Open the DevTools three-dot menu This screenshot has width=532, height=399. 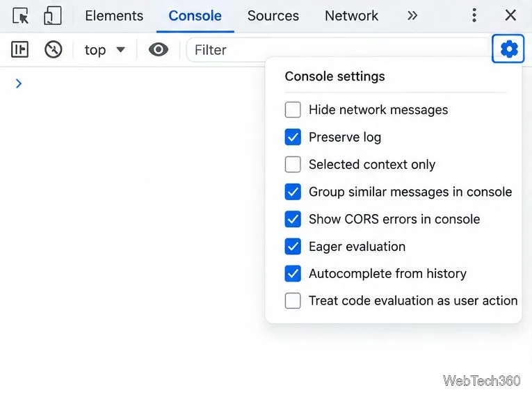[474, 15]
